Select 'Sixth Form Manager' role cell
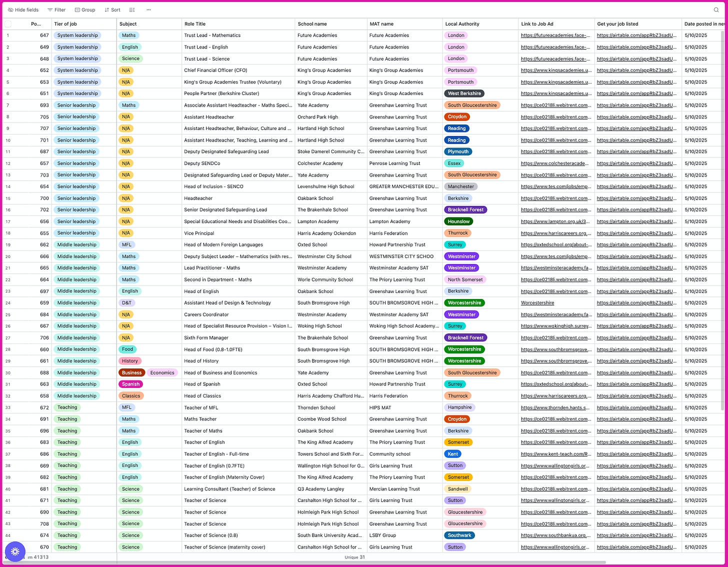728x567 pixels. point(238,338)
